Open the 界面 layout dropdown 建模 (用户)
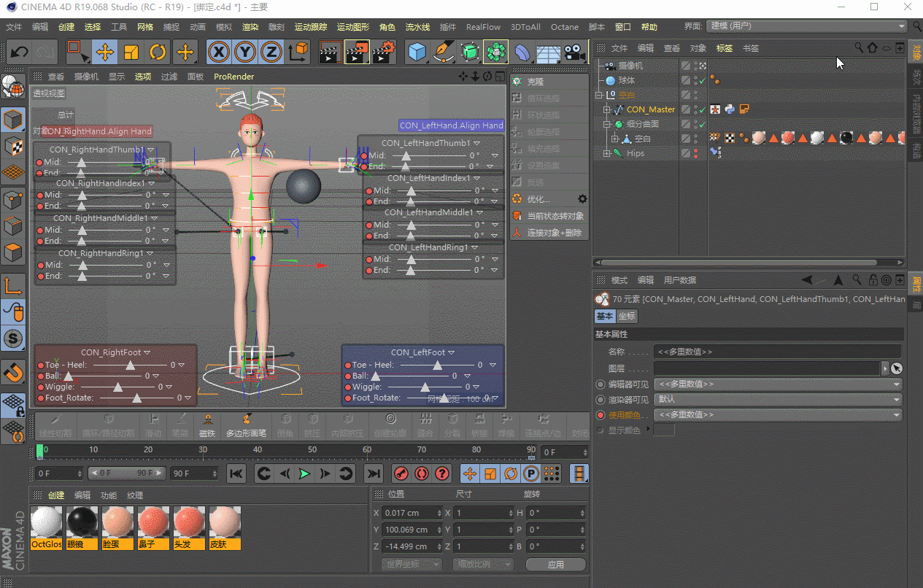Viewport: 923px width, 588px height. [806, 26]
